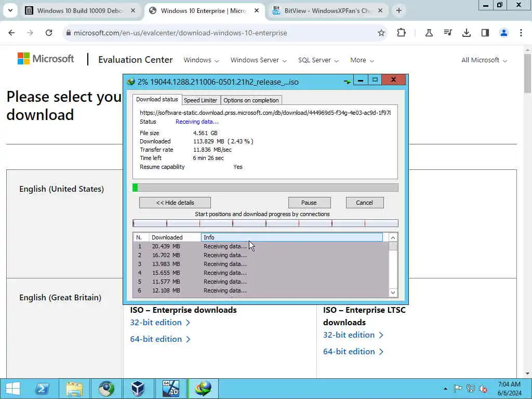The width and height of the screenshot is (532, 399).
Task: Click the connection list scroll-down arrow
Action: [x=393, y=292]
